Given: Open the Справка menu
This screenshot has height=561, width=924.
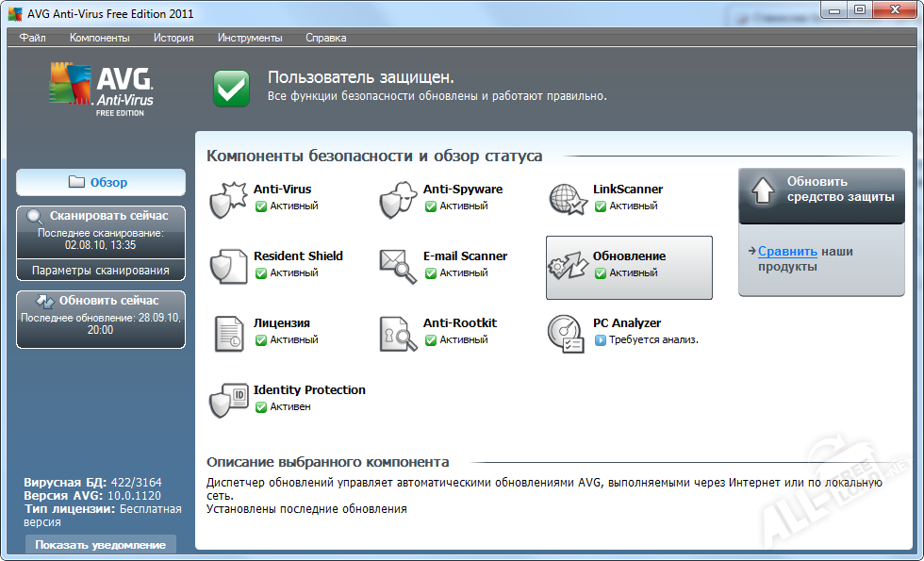Looking at the screenshot, I should (x=325, y=38).
